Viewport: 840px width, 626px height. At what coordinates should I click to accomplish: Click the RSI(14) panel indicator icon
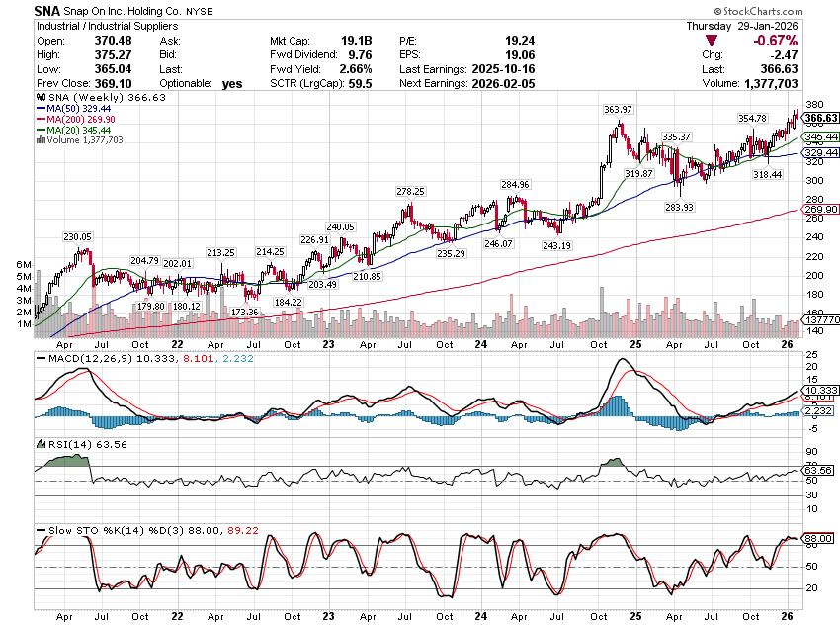[x=40, y=444]
